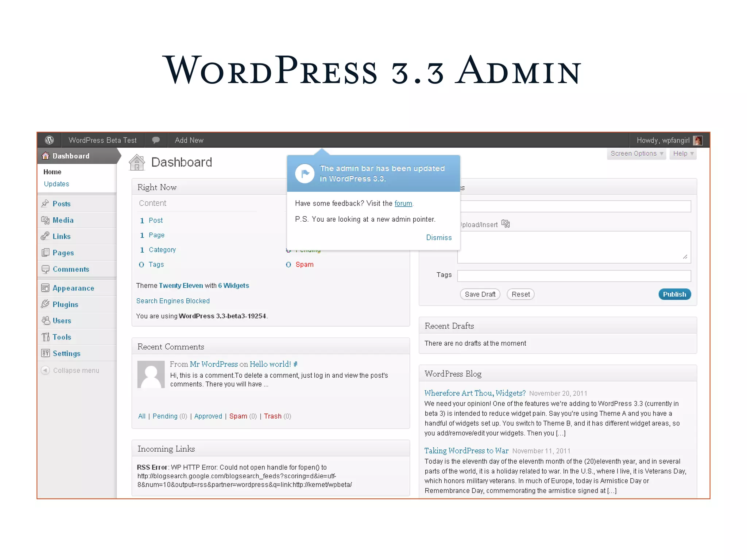Open the Pages menu label
747x560 pixels.
[x=63, y=253]
